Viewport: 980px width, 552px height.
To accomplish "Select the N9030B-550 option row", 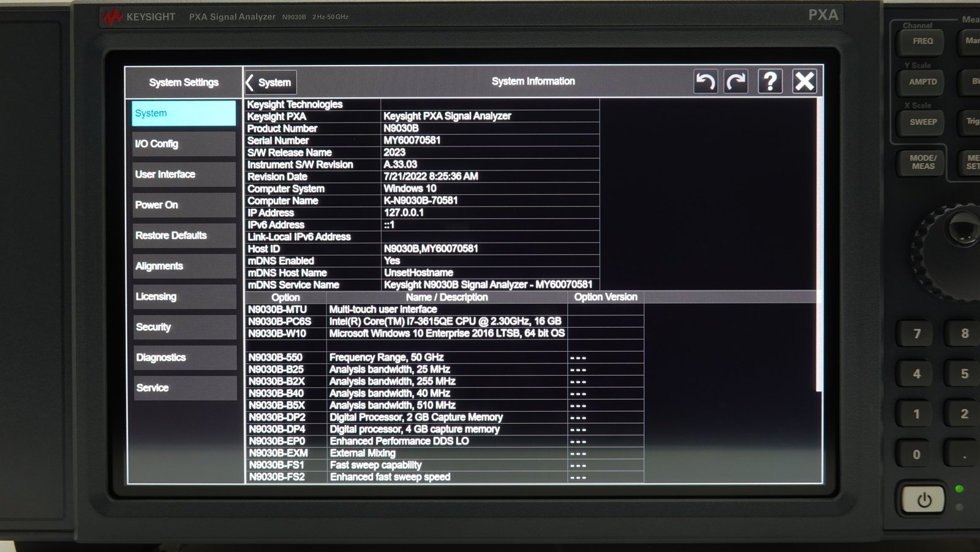I will tap(445, 357).
